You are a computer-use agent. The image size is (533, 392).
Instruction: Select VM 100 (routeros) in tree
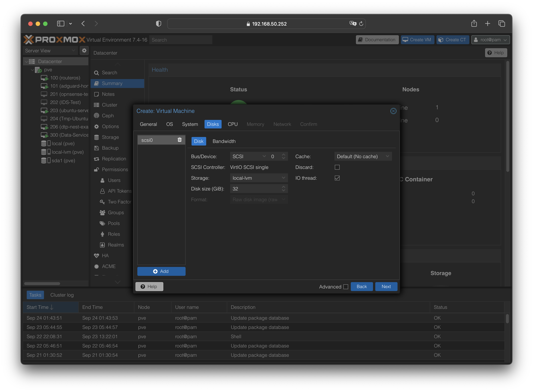pyautogui.click(x=65, y=78)
